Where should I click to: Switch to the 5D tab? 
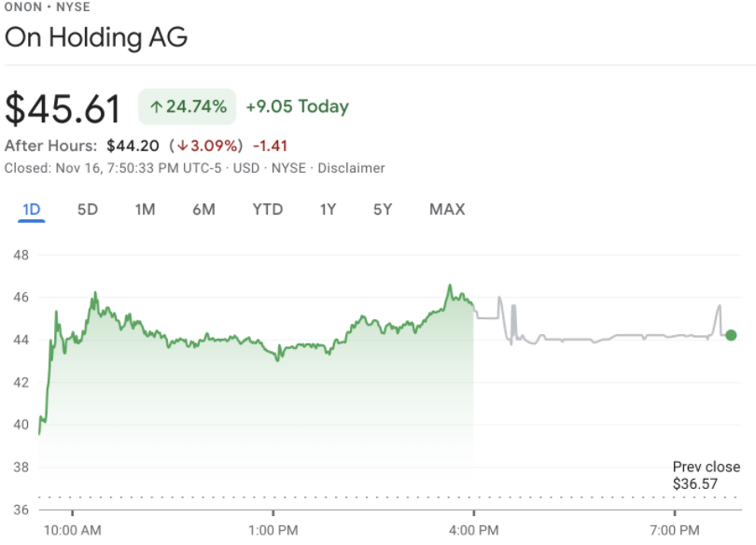[88, 210]
